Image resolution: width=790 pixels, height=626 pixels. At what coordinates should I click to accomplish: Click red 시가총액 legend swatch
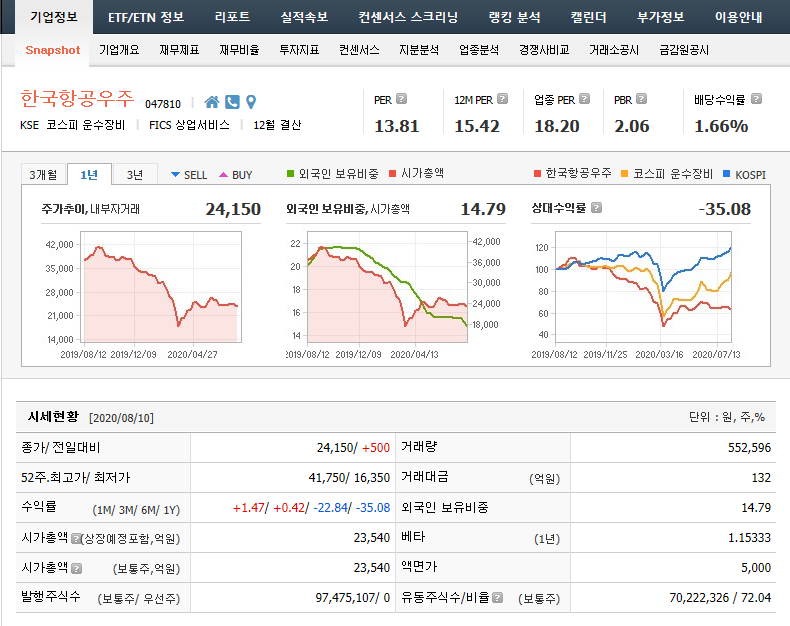[392, 174]
